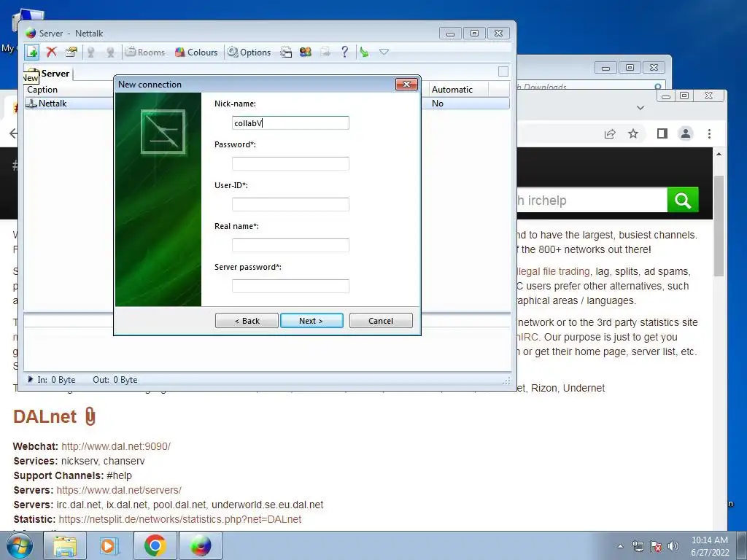Open the 'legal file trading' link
The width and height of the screenshot is (747, 560).
(x=553, y=271)
